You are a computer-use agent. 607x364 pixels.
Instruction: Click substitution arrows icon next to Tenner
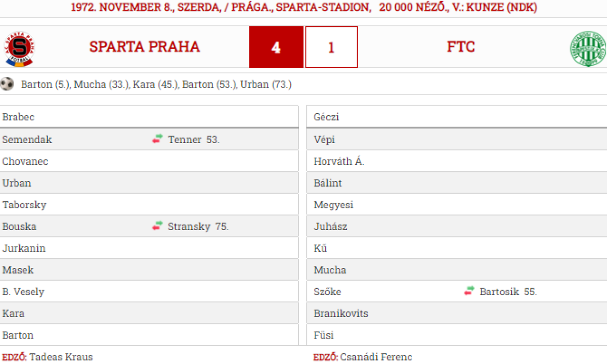pyautogui.click(x=158, y=139)
